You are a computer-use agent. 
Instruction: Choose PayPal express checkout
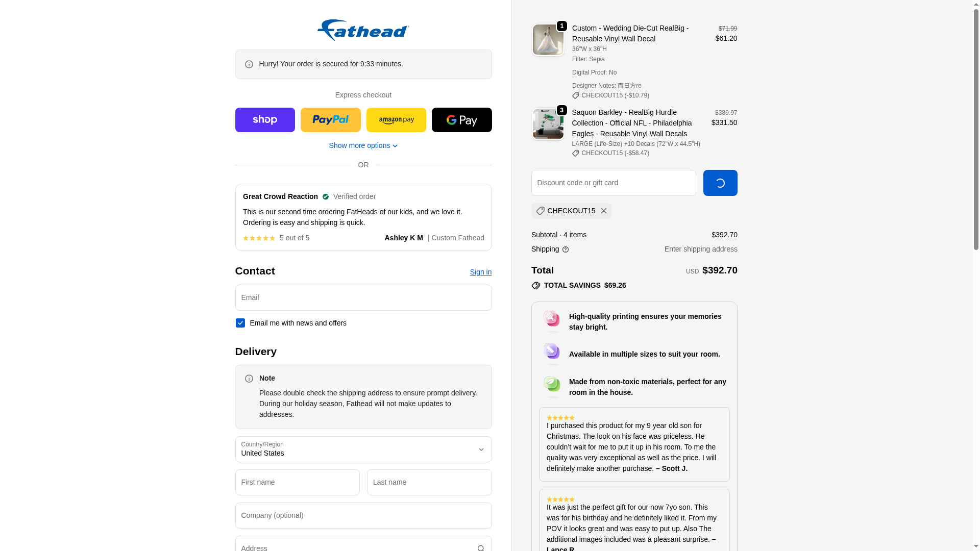(x=330, y=120)
